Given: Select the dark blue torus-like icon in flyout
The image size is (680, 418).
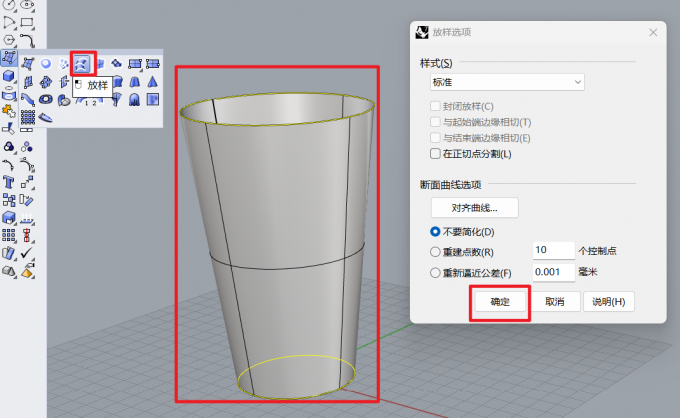Looking at the screenshot, I should 46,100.
